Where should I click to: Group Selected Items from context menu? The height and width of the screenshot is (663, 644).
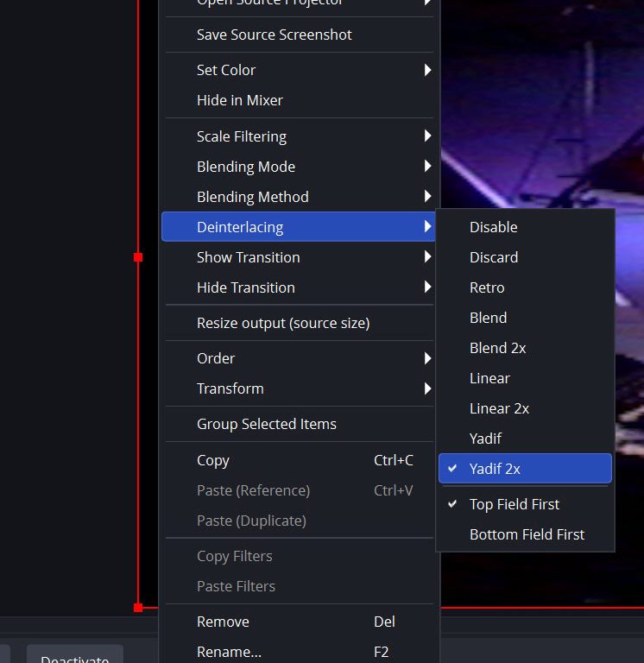tap(266, 424)
